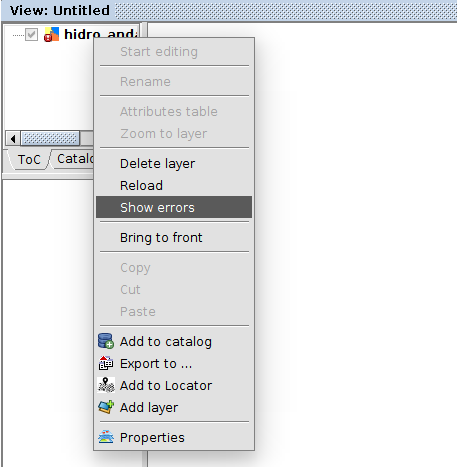Click Add to catalog menu text
Viewport: 457px width, 467px height.
tap(166, 342)
